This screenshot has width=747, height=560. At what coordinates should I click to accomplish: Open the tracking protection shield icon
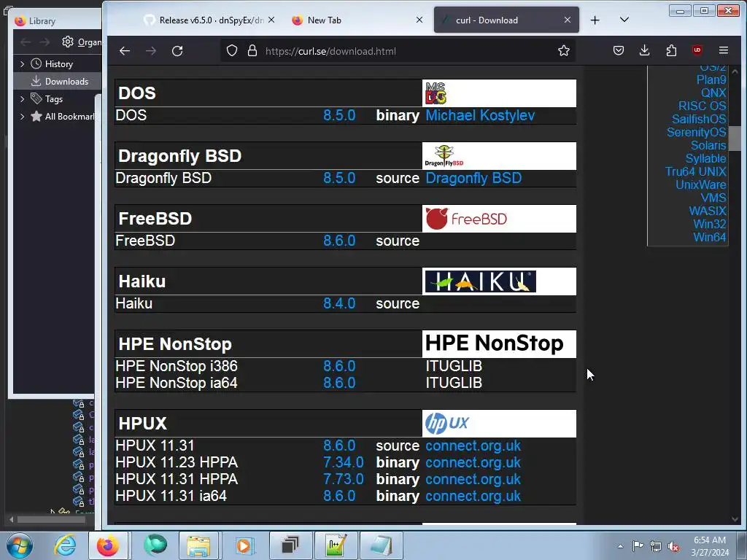[232, 51]
